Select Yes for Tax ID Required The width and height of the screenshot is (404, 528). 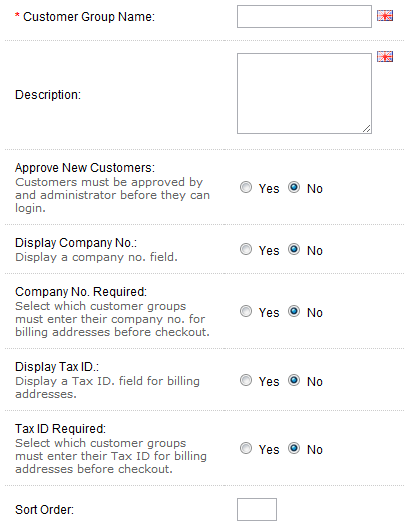click(246, 448)
